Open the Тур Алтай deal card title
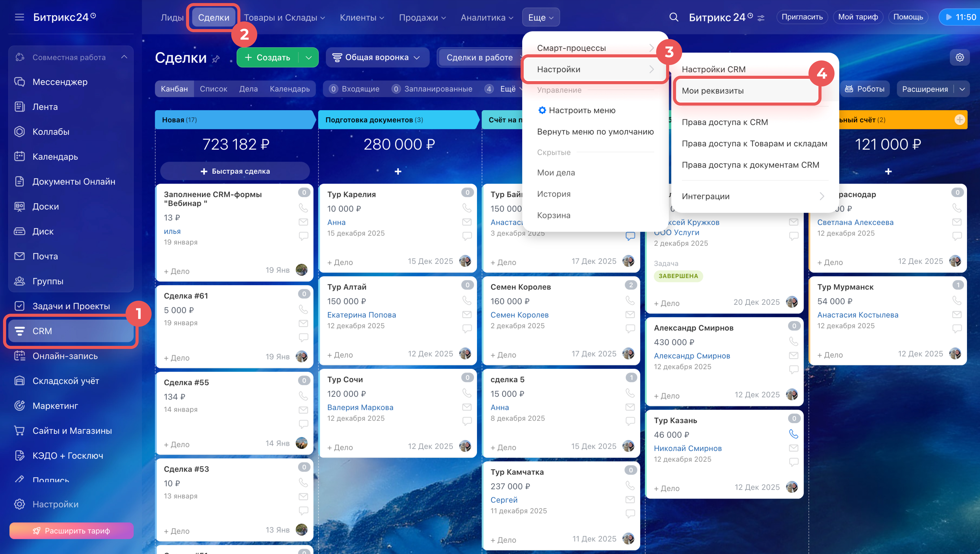The image size is (980, 554). (347, 287)
